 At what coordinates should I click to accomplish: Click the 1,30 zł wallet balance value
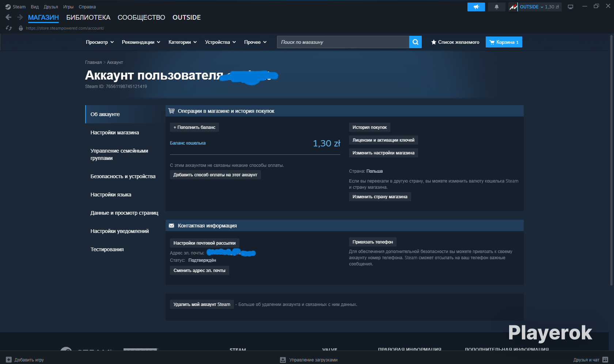(x=327, y=143)
